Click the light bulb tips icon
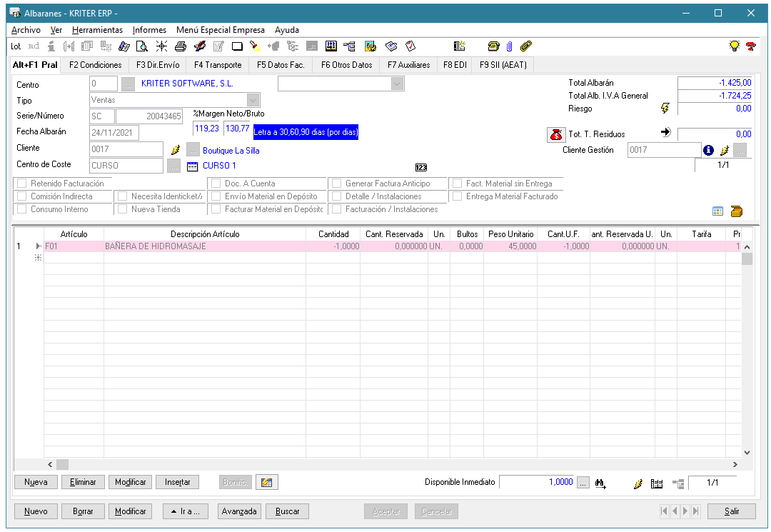Image resolution: width=771 pixels, height=532 pixels. coord(734,46)
